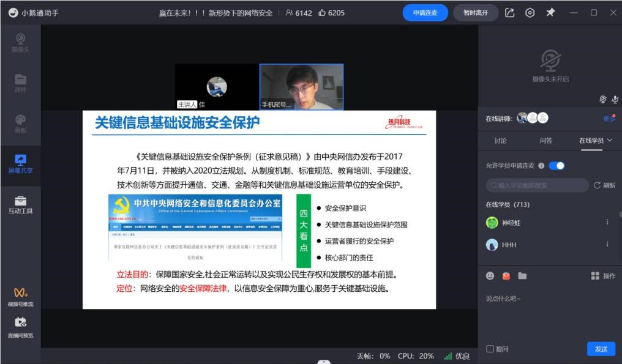This screenshot has height=364, width=622.
Task: Open 直播间预览 live room preview
Action: 20,327
